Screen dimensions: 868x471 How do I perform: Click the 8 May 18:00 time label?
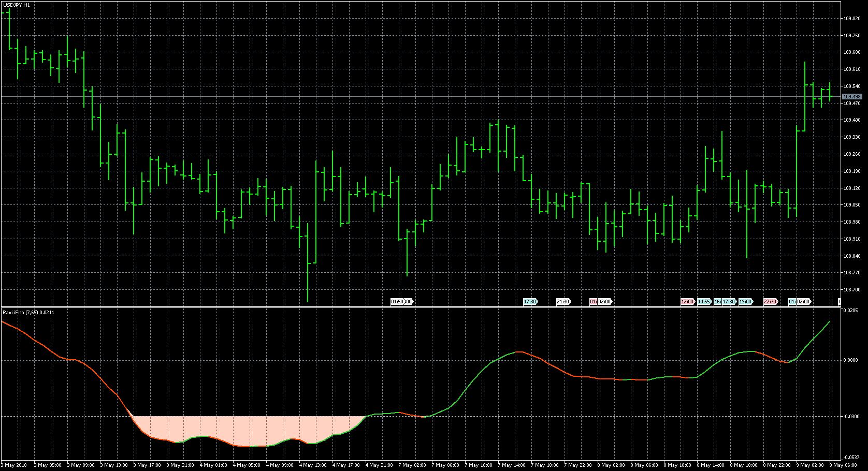(x=745, y=465)
